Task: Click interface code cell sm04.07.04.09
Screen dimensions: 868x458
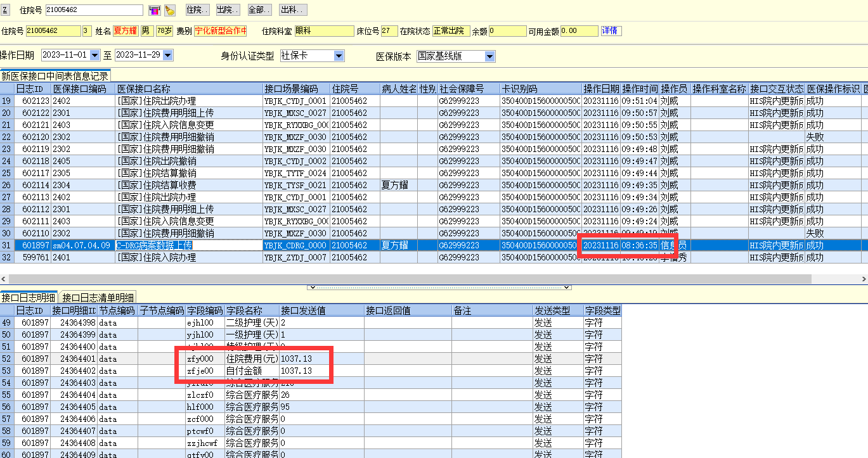Action: (x=84, y=246)
